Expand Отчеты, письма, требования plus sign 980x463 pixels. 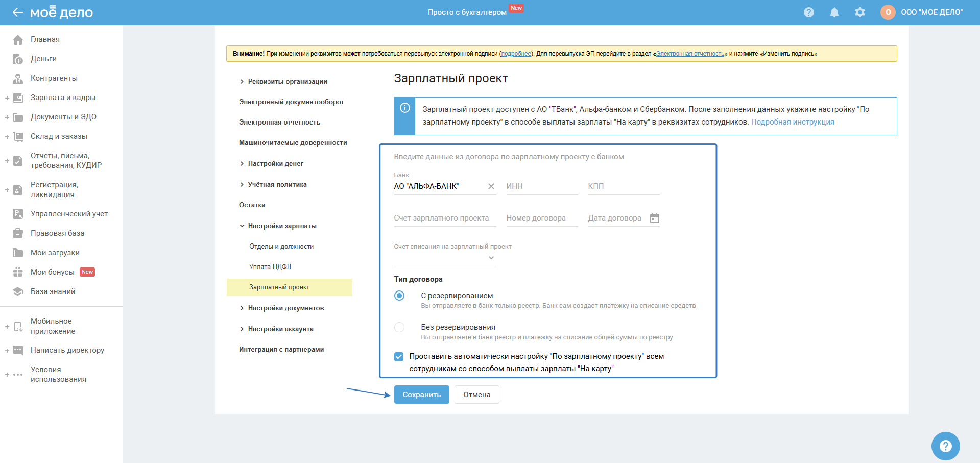(7, 161)
